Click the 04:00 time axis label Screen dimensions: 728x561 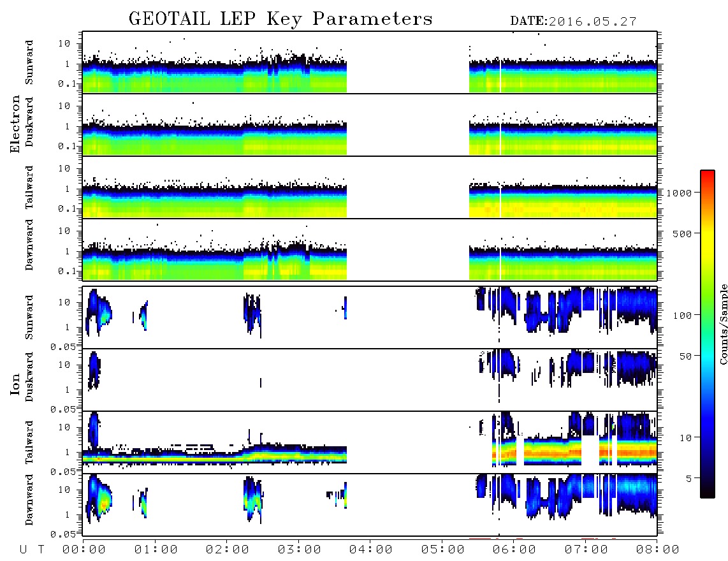[x=371, y=550]
